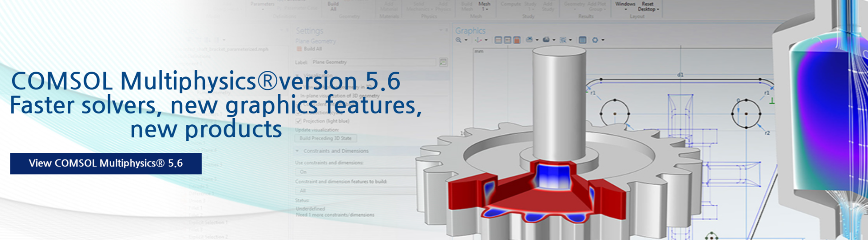
Task: Click Build All under Plane Geometry settings
Action: [x=309, y=49]
